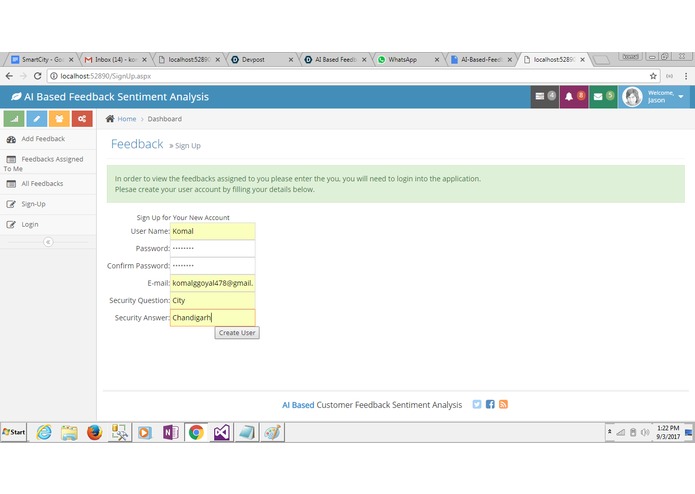Open the envelope messages notification

[603, 97]
